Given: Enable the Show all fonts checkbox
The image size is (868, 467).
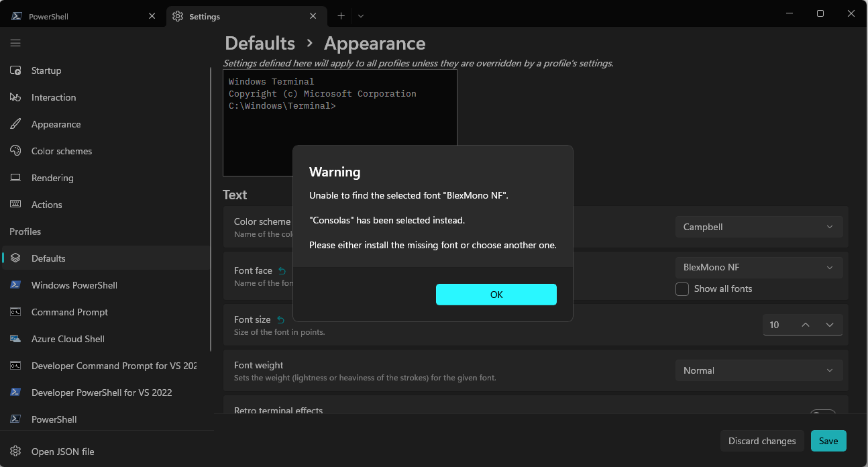Looking at the screenshot, I should point(682,289).
